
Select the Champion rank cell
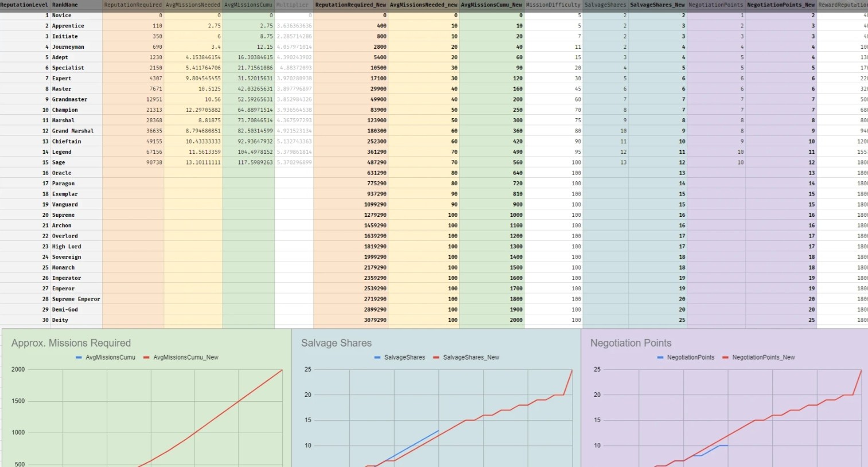(x=76, y=110)
